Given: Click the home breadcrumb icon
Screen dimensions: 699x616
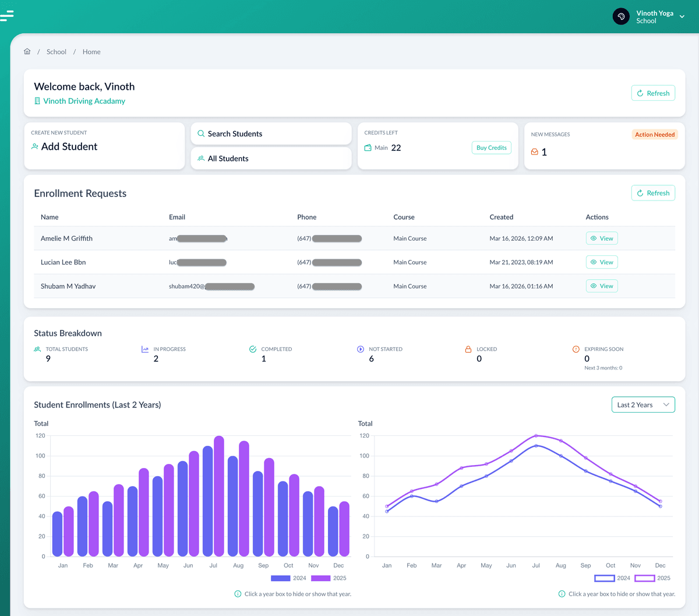Looking at the screenshot, I should pos(27,51).
